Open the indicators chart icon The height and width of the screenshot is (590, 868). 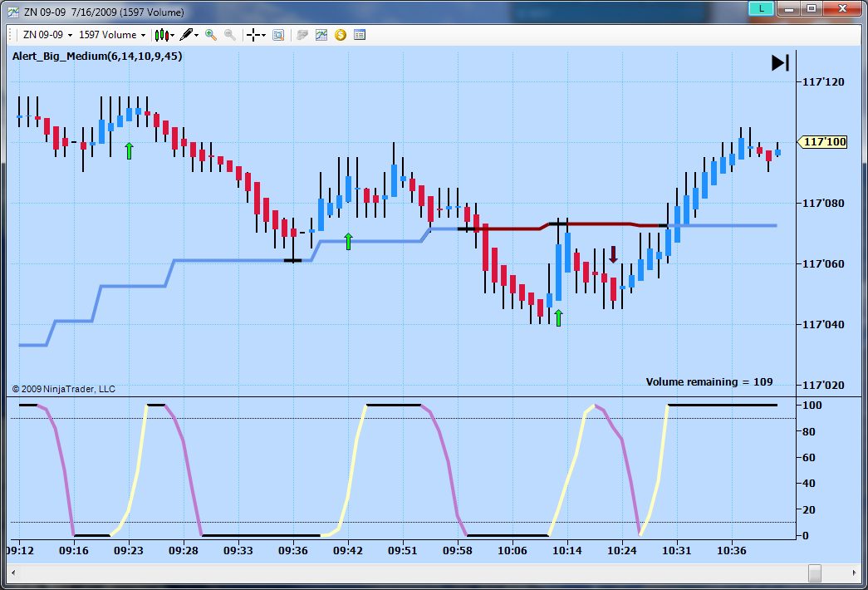(321, 35)
